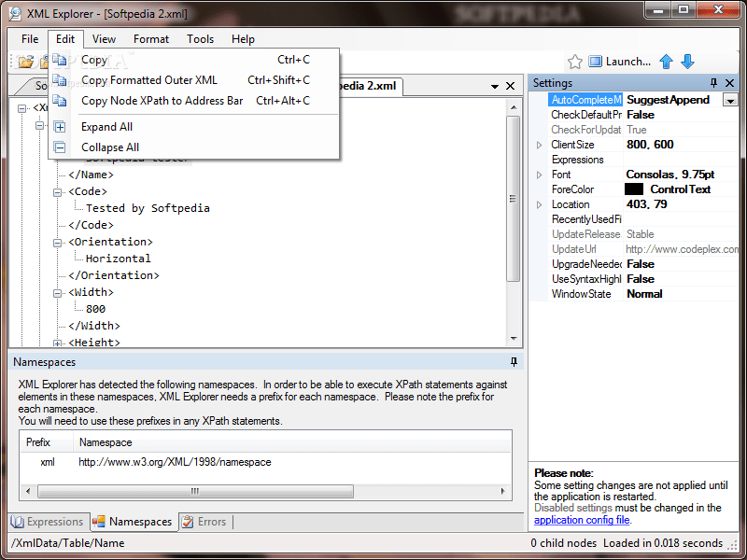Open the AutoCompleteM dropdown in Settings
The height and width of the screenshot is (560, 747).
pyautogui.click(x=729, y=100)
